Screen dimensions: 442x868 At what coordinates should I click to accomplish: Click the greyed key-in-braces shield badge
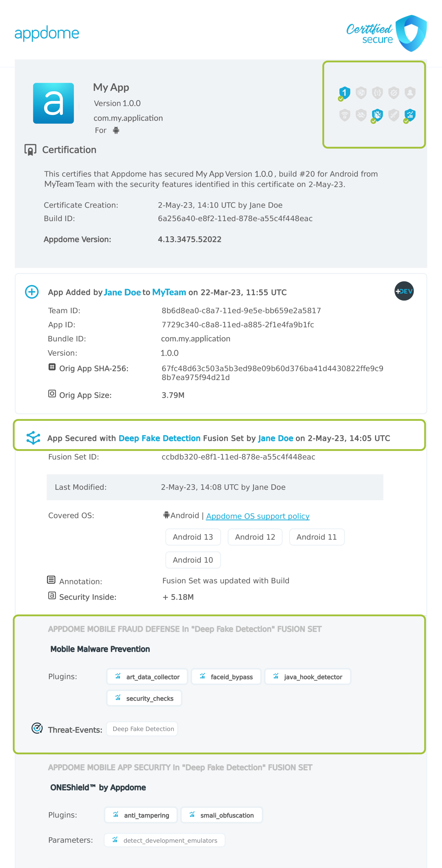click(377, 93)
